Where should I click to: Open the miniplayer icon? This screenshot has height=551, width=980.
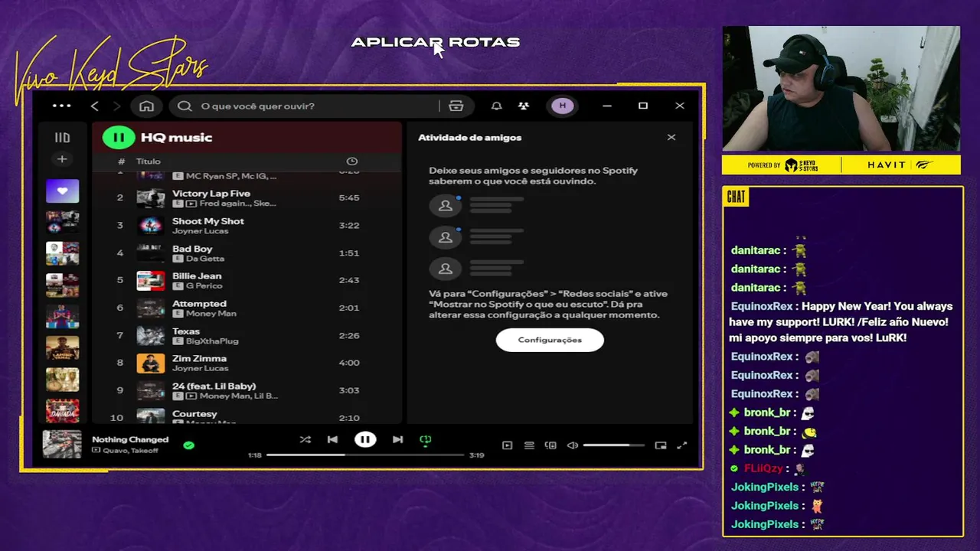coord(661,445)
